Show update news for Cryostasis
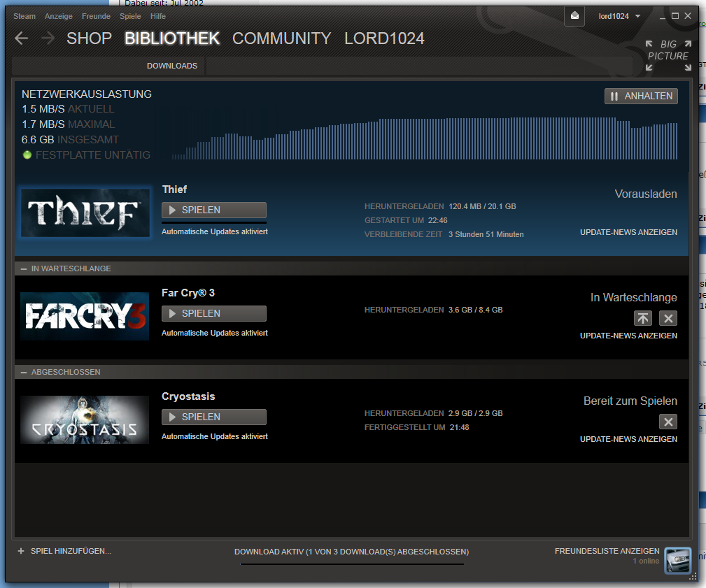Viewport: 706px width, 588px height. tap(628, 439)
